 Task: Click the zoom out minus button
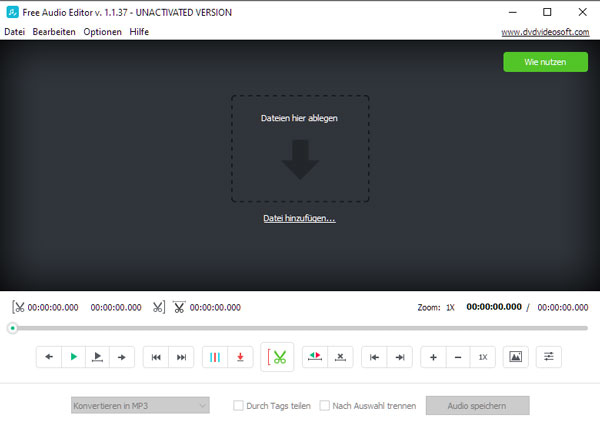coord(457,357)
